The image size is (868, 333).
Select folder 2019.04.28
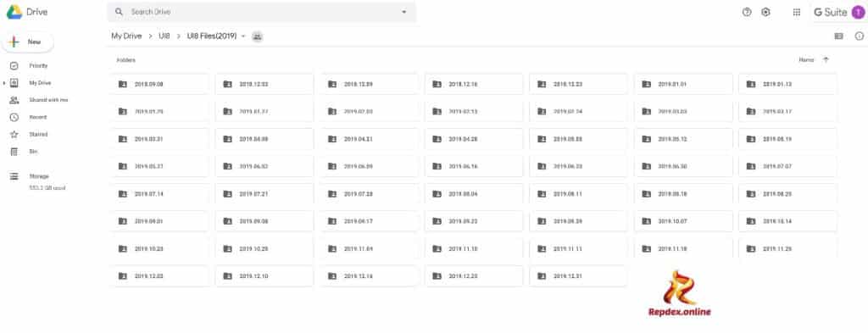tap(474, 139)
